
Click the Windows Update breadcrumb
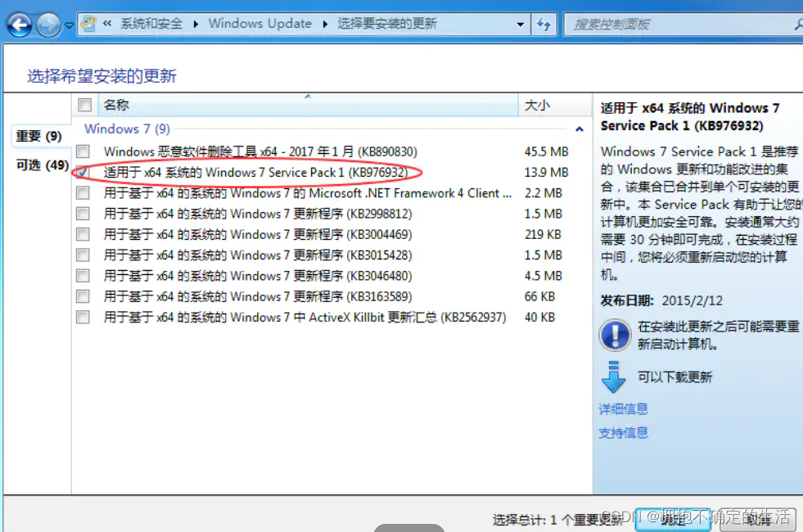pyautogui.click(x=259, y=24)
